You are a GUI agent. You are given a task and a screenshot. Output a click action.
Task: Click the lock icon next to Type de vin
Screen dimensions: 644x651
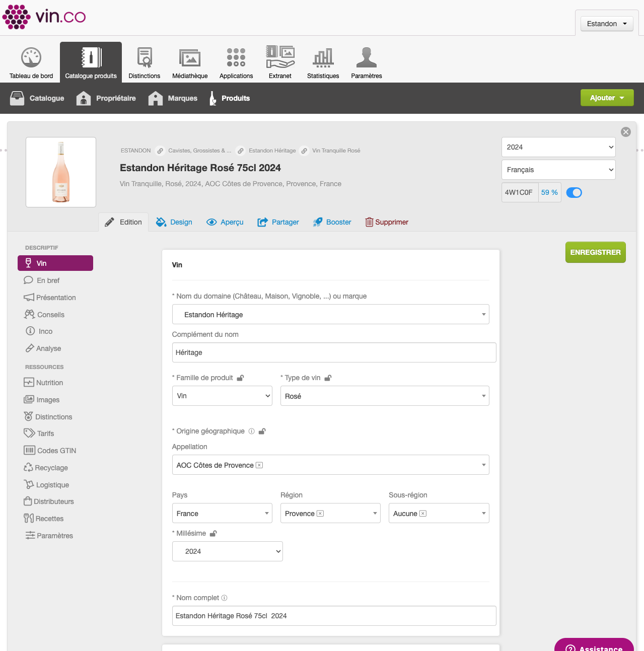coord(328,378)
